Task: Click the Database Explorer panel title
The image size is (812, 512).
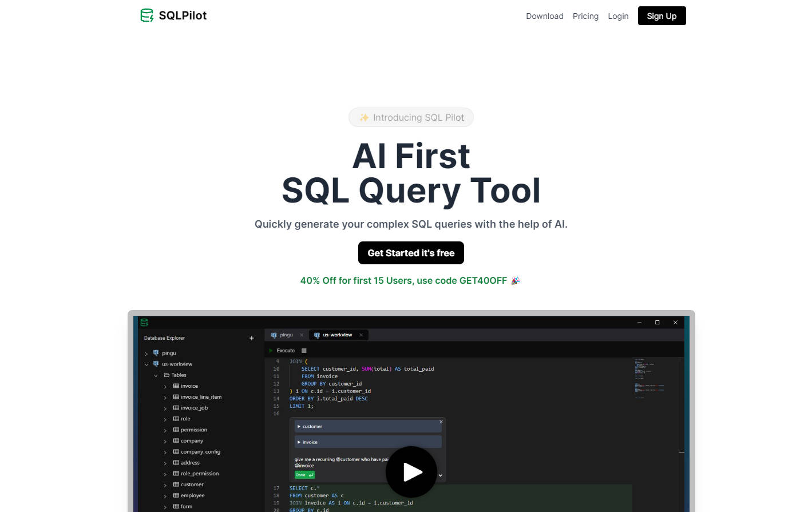Action: 164,338
